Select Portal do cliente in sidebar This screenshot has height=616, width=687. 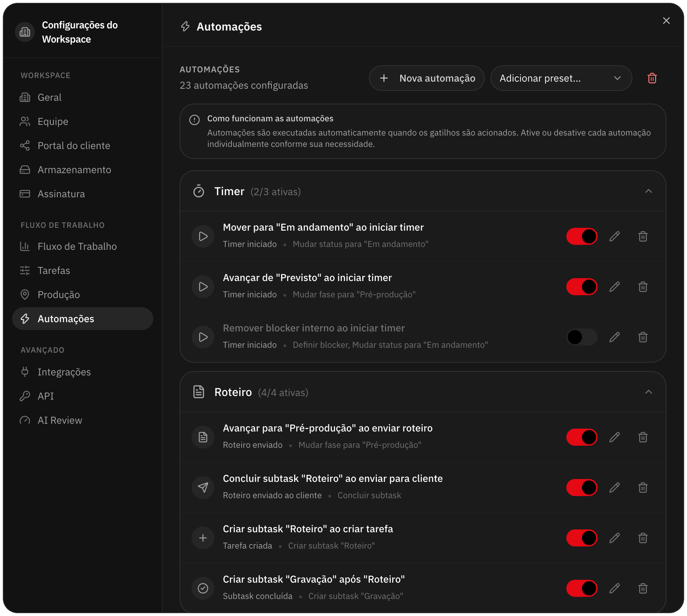pyautogui.click(x=83, y=145)
